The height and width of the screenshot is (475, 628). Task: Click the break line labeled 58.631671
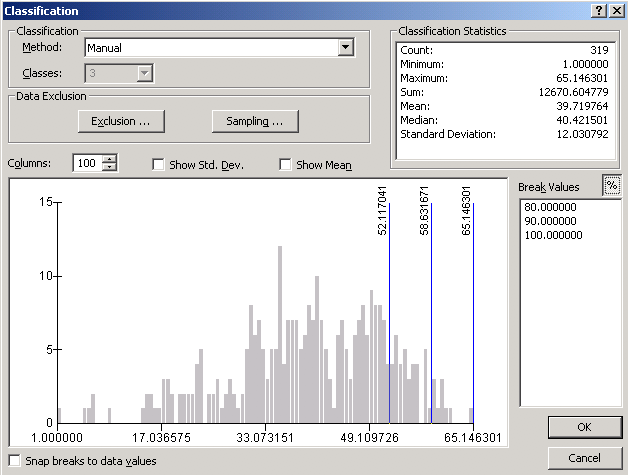[x=431, y=320]
